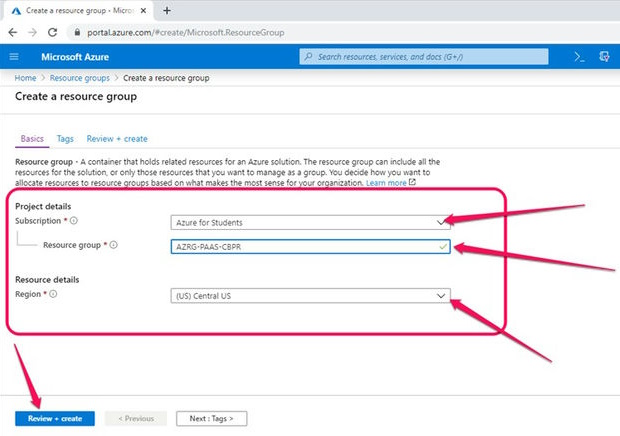Open Cloud Shell from the top bar
This screenshot has height=436, width=620.
tap(579, 57)
